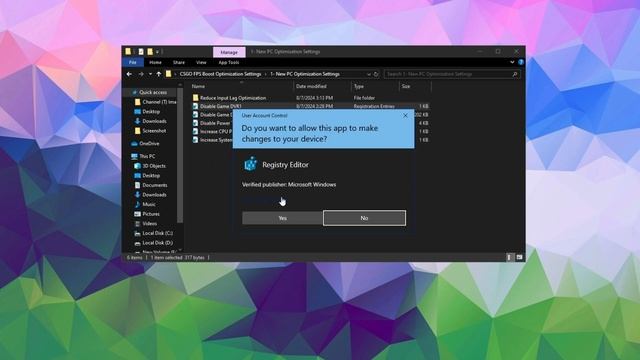Click 1- New PC Optimization Settings breadcrumb
Image resolution: width=640 pixels, height=360 pixels.
pos(305,74)
